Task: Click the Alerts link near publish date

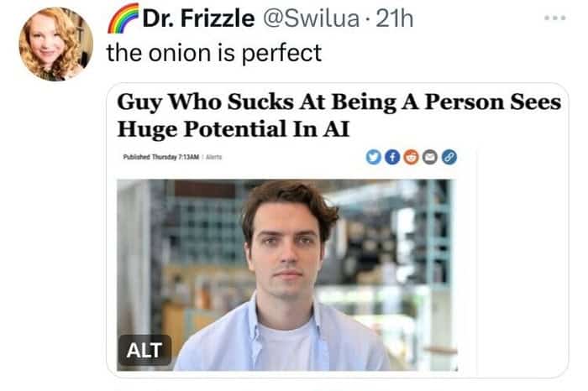Action: [213, 157]
